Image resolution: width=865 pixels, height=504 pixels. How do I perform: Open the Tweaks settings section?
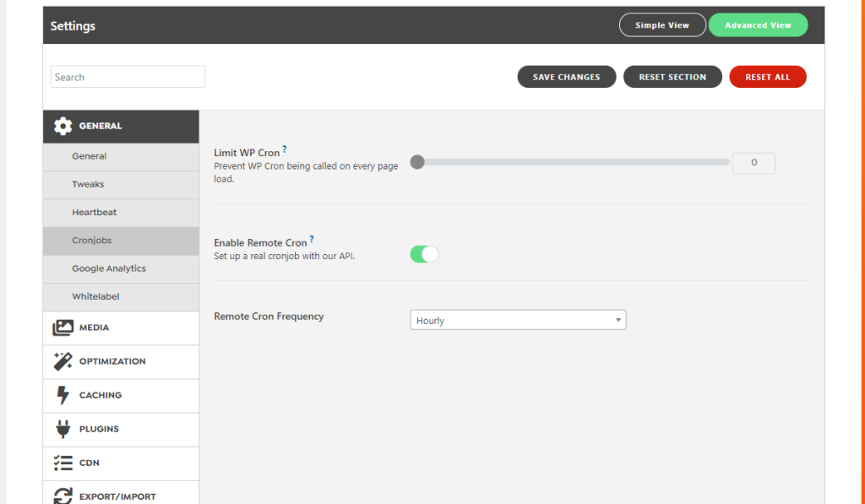click(121, 185)
